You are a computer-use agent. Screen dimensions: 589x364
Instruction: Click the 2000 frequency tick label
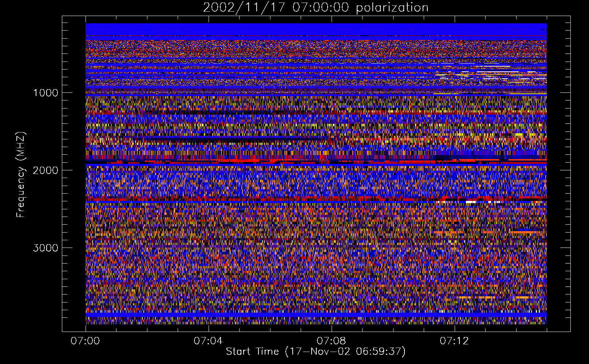pos(46,170)
